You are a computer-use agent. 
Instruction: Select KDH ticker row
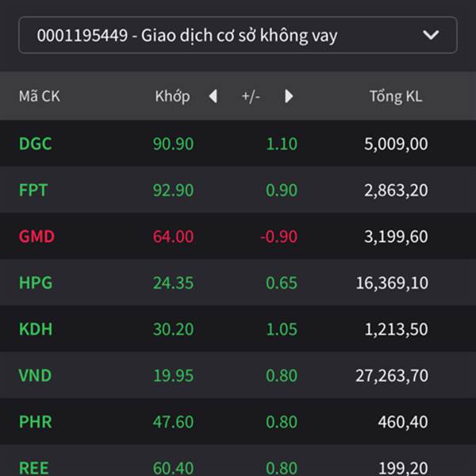pos(238,328)
